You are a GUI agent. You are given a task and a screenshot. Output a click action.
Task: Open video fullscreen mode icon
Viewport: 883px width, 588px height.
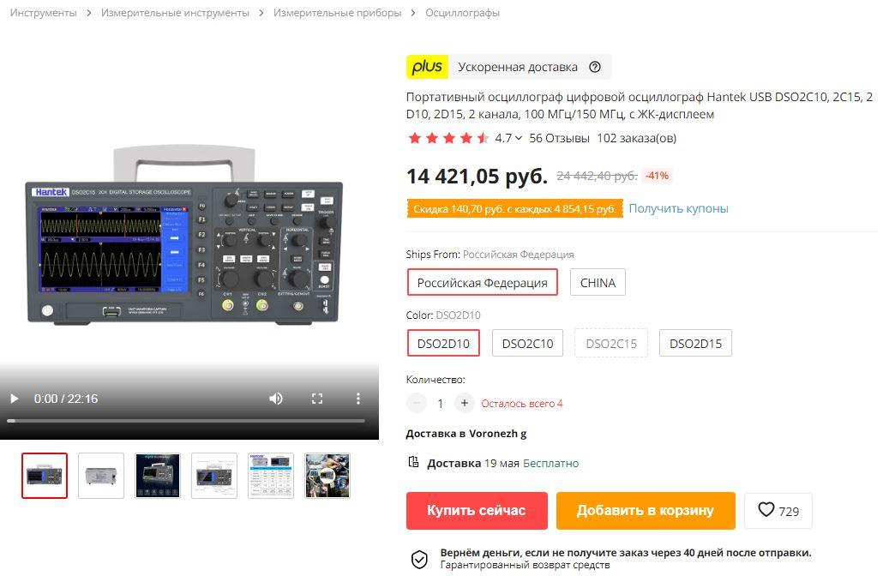317,399
